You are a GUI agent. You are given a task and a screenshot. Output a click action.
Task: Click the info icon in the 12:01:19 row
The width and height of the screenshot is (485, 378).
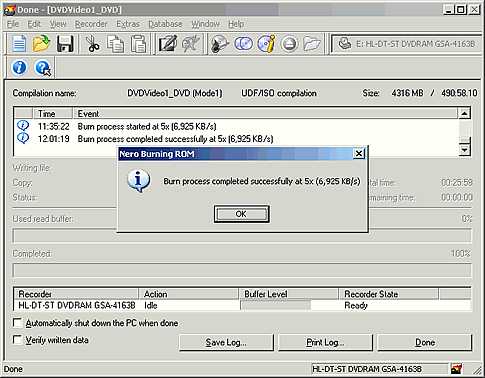(x=23, y=138)
